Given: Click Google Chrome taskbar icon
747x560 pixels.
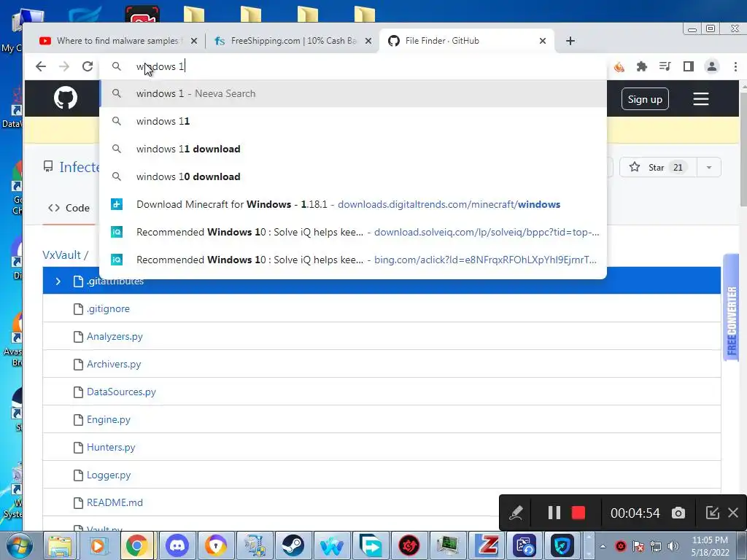Looking at the screenshot, I should (136, 545).
